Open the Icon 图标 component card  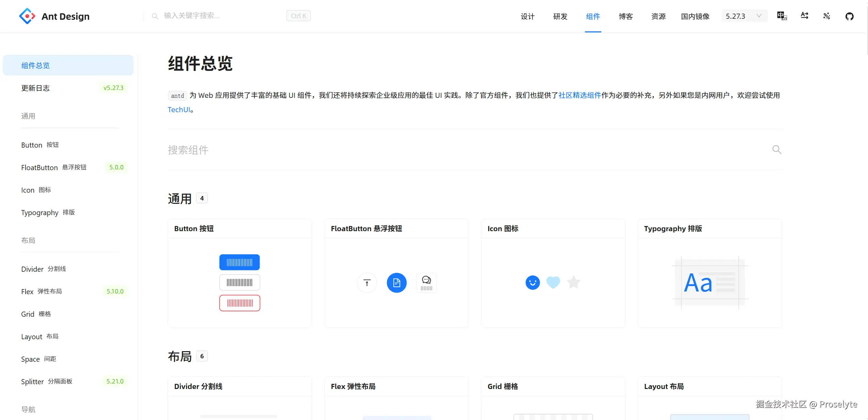[553, 273]
